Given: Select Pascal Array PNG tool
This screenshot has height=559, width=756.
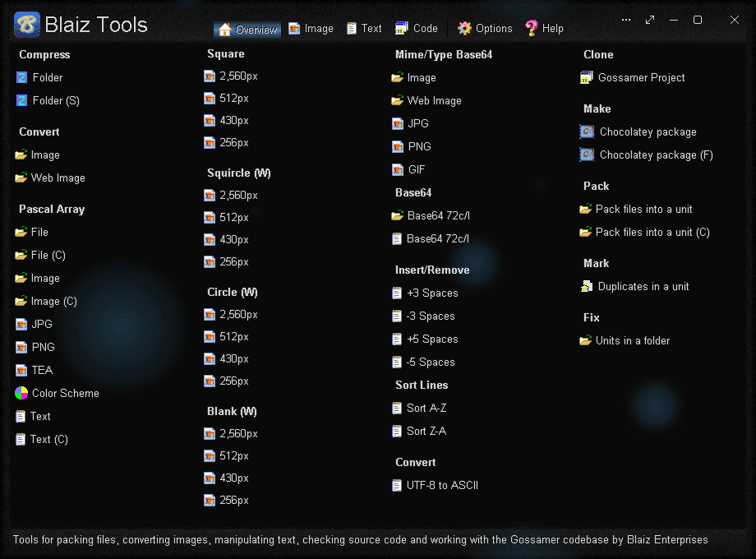Looking at the screenshot, I should point(35,347).
